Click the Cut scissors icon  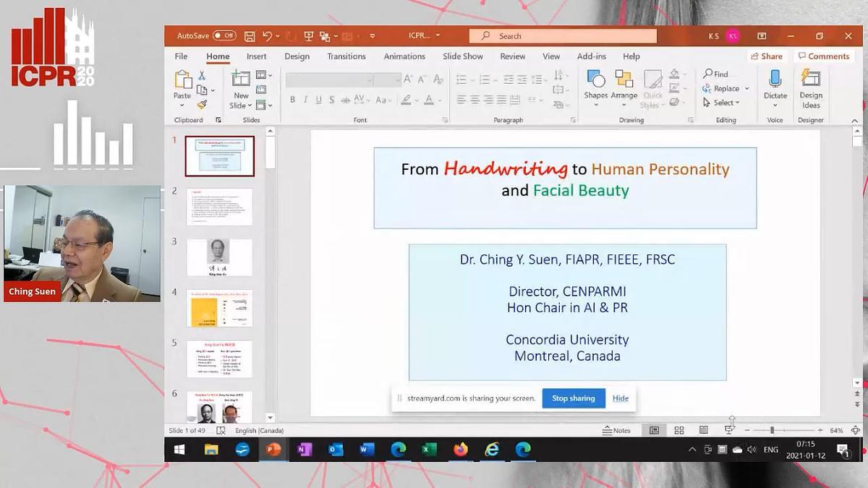point(202,75)
